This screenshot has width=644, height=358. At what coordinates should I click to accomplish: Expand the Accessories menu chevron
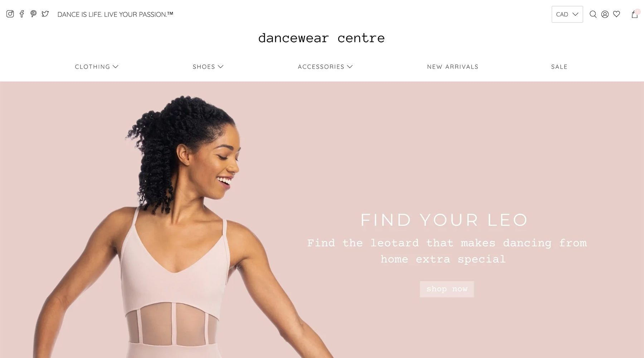tap(350, 67)
